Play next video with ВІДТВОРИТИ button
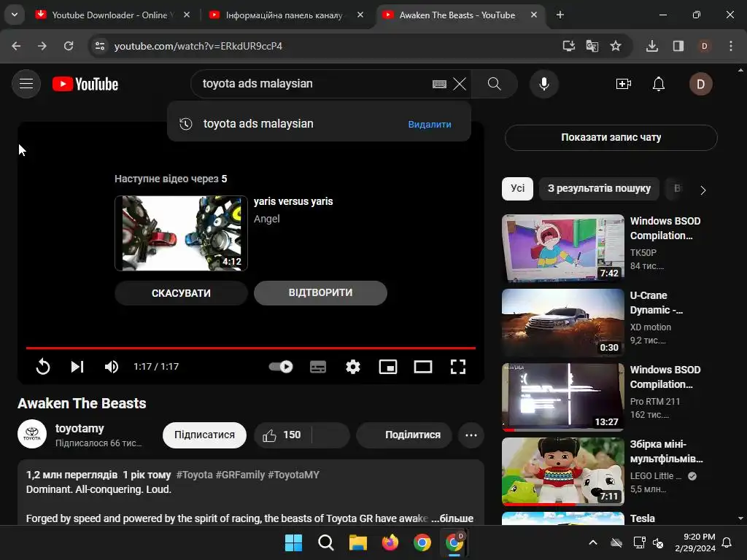747x560 pixels. 320,293
